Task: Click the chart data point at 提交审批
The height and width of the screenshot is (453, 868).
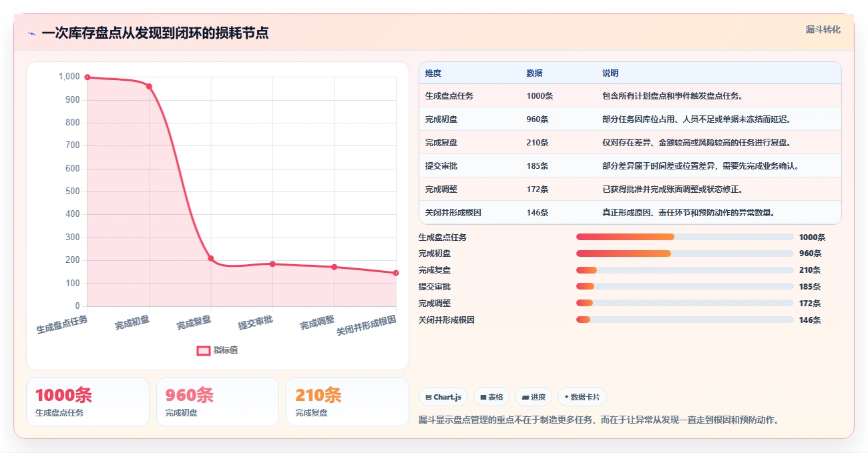Action: pyautogui.click(x=272, y=264)
